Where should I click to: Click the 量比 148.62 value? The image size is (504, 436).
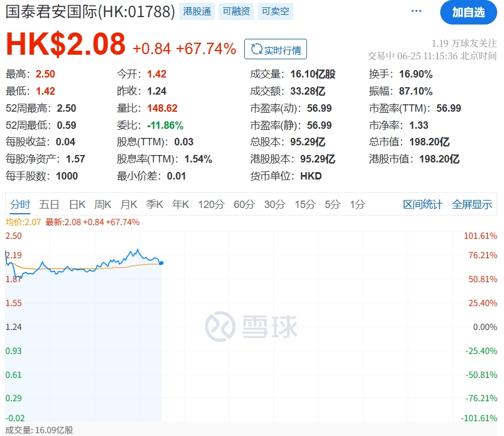pyautogui.click(x=162, y=108)
